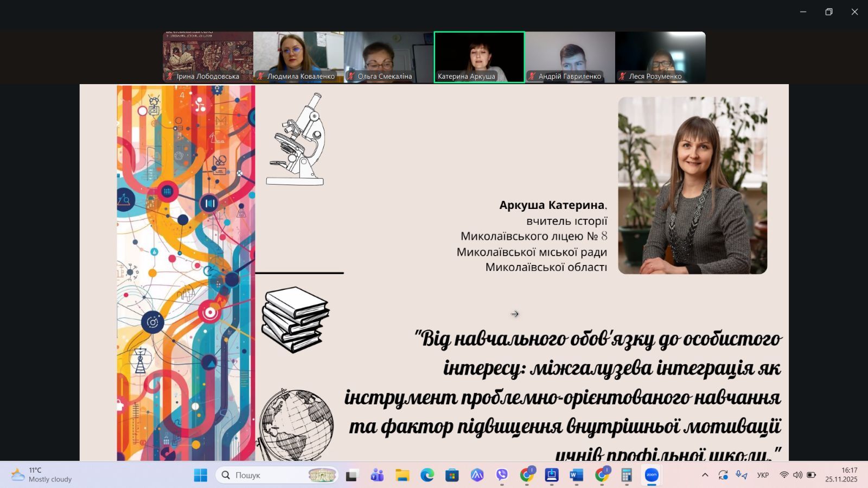
Task: Open the Mostly cloudy weather widget
Action: coord(42,475)
